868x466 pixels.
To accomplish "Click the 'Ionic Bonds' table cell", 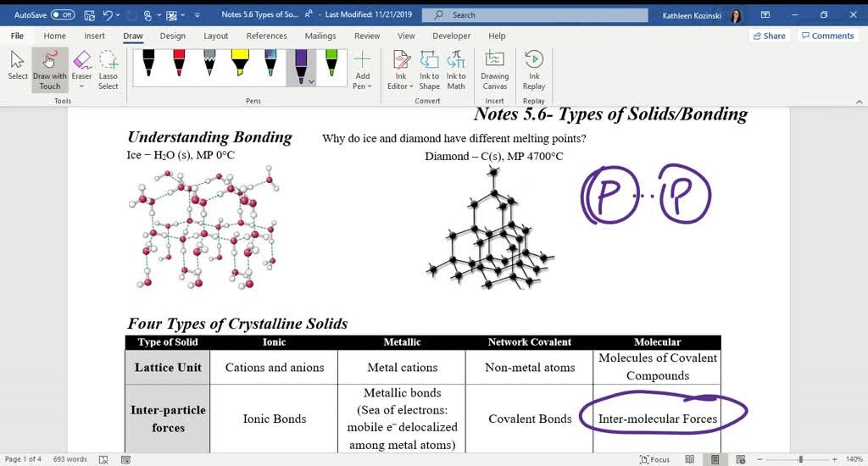I will click(275, 419).
